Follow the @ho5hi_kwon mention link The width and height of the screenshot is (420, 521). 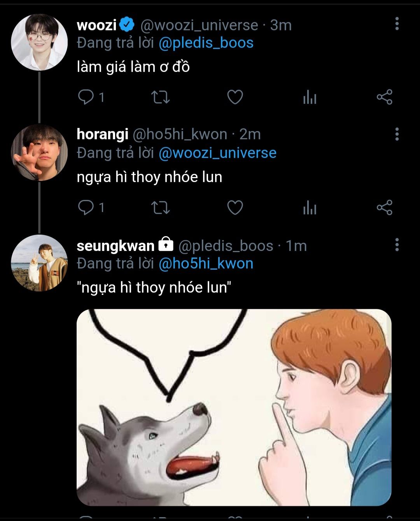pyautogui.click(x=206, y=263)
